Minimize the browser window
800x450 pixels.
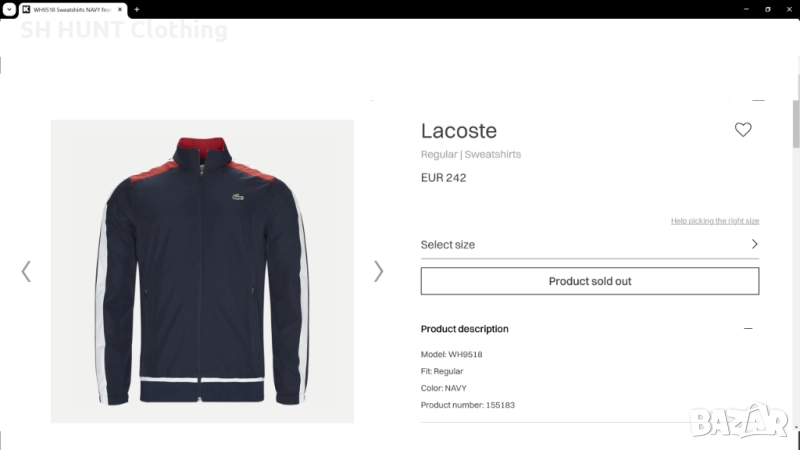point(746,9)
